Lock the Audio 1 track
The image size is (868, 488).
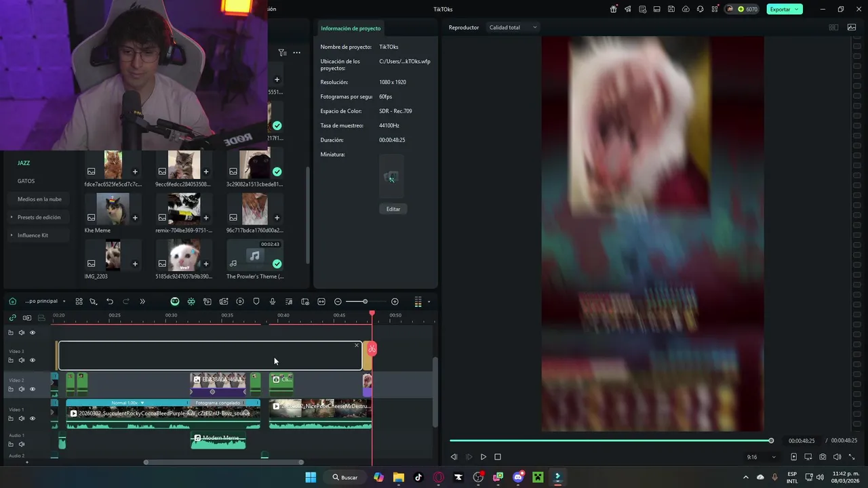[10, 444]
